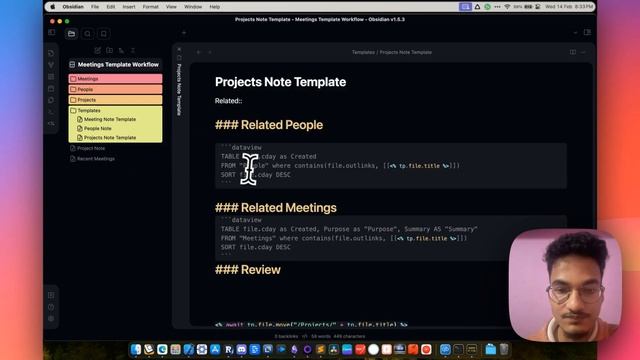
Task: Open More options menu of the note
Action: point(583,52)
